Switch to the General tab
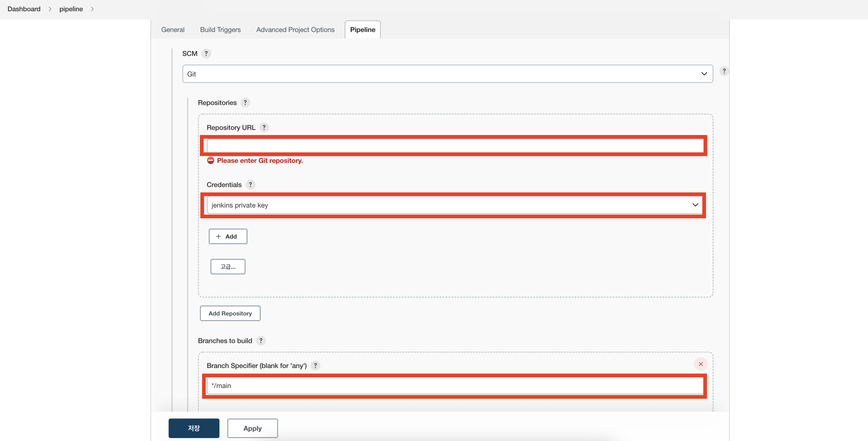 (x=173, y=30)
